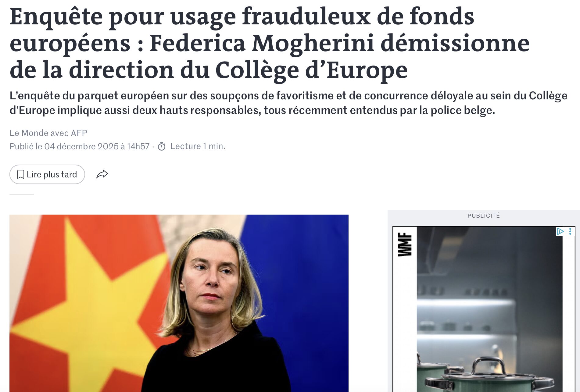The height and width of the screenshot is (392, 580).
Task: Click the bookmark icon in Lire plus tard
Action: coord(21,174)
